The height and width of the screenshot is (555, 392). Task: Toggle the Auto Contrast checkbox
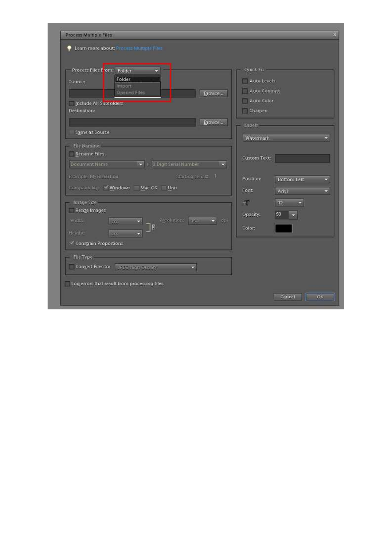tap(245, 91)
